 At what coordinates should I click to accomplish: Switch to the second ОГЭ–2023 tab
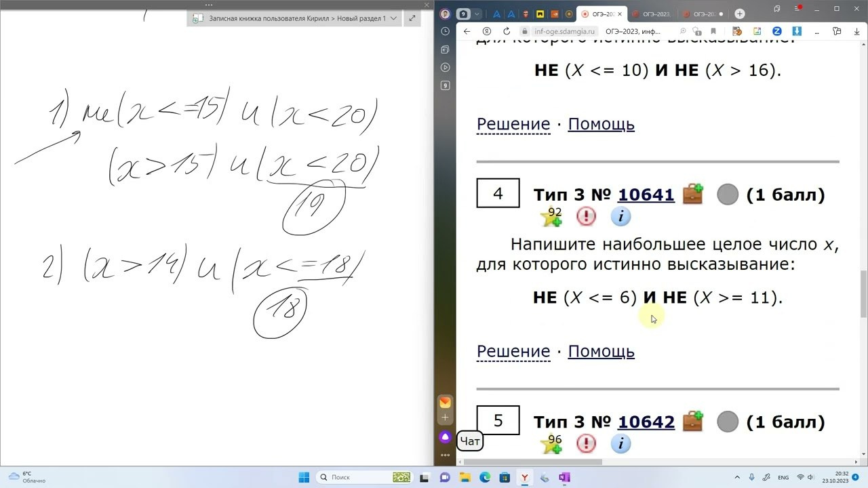[x=651, y=14]
